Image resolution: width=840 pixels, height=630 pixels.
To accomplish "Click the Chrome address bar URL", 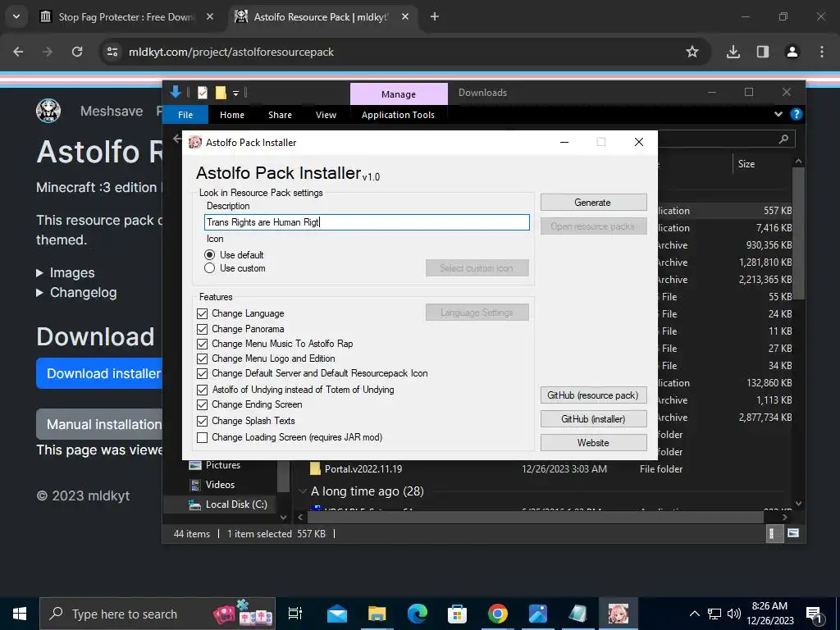I will (231, 52).
